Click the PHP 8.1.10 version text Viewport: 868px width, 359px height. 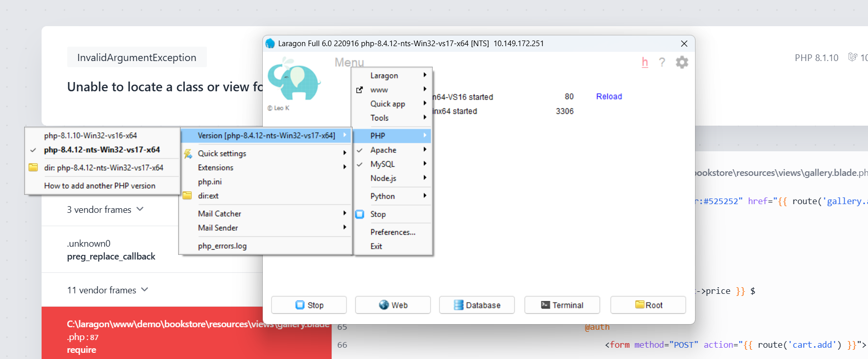coord(816,58)
